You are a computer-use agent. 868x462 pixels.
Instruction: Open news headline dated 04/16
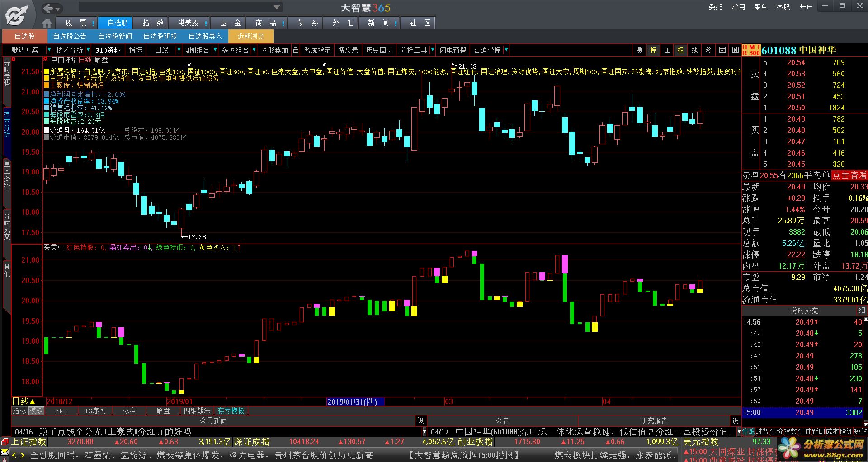[x=103, y=432]
